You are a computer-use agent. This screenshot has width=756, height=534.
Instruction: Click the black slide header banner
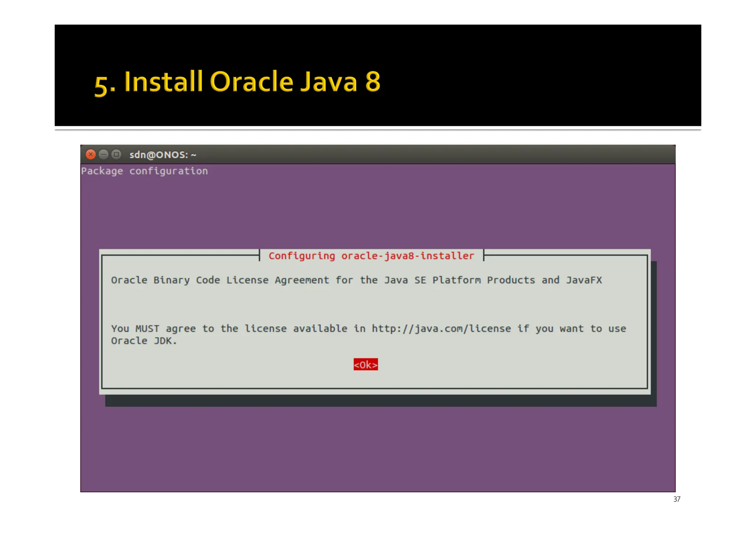(x=535, y=74)
